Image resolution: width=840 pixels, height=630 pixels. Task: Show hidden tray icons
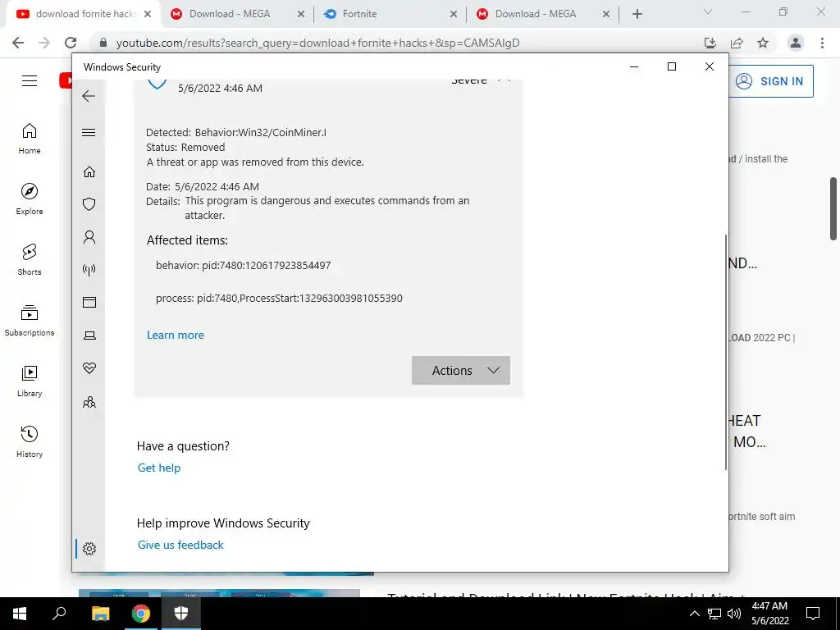tap(694, 614)
